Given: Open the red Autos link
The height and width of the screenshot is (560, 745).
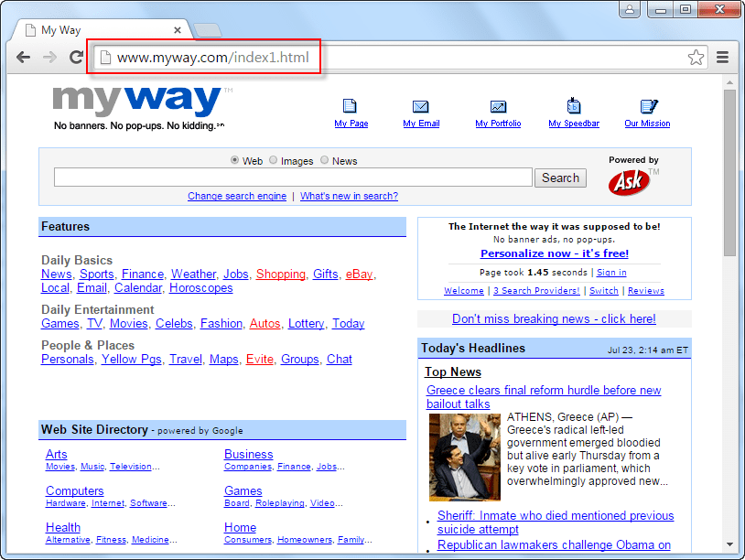Looking at the screenshot, I should [x=265, y=323].
